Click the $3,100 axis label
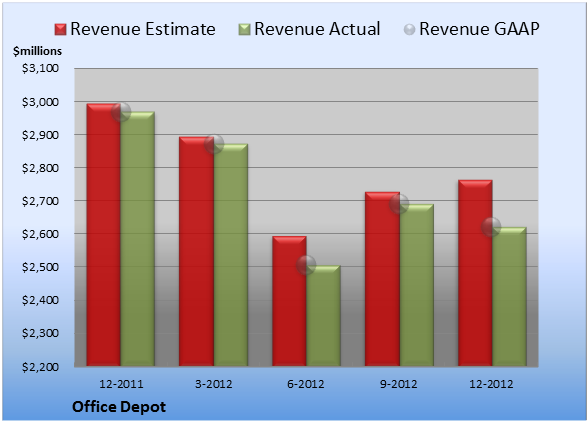 (x=40, y=68)
